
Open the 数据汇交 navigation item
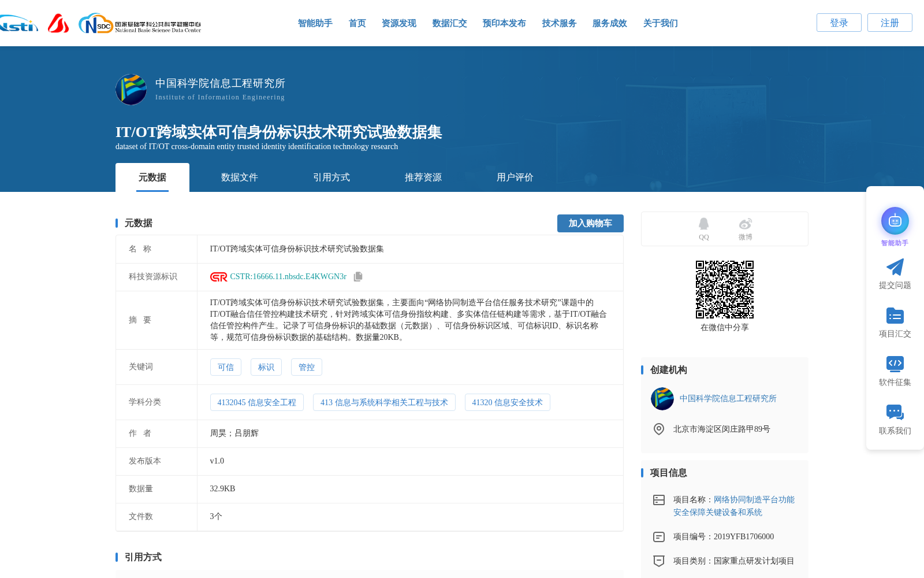coord(449,23)
